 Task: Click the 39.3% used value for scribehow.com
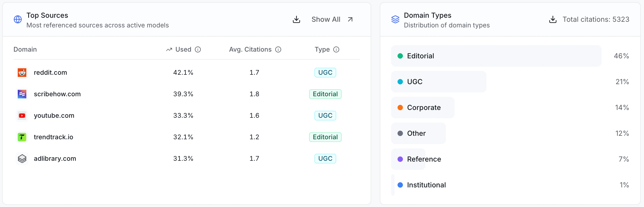tap(183, 94)
